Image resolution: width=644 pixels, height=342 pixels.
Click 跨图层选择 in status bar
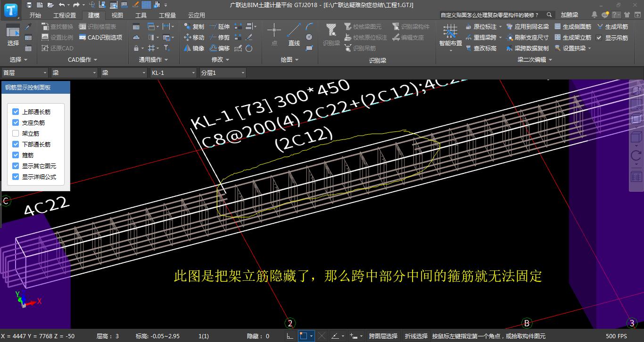(x=383, y=336)
